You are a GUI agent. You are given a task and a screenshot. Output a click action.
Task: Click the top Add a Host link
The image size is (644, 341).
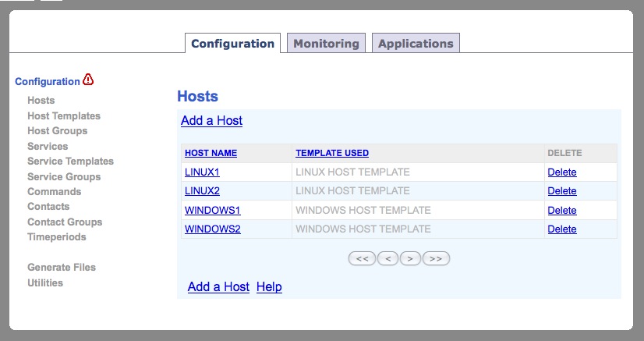[211, 120]
